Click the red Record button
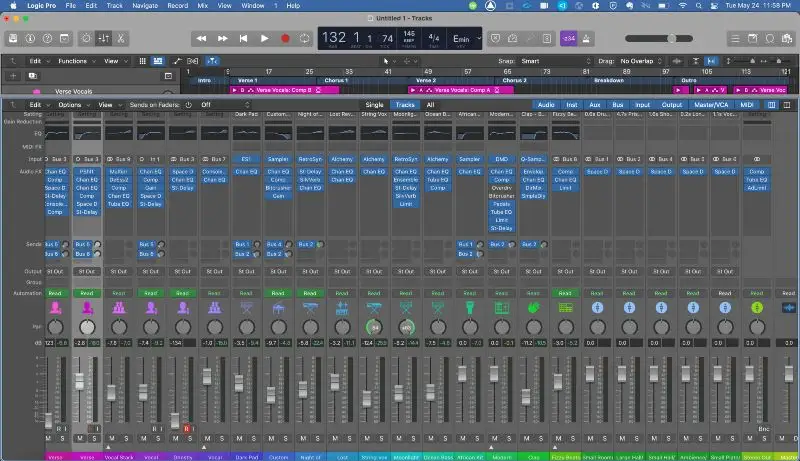Screen dimensions: 800x461 point(285,38)
